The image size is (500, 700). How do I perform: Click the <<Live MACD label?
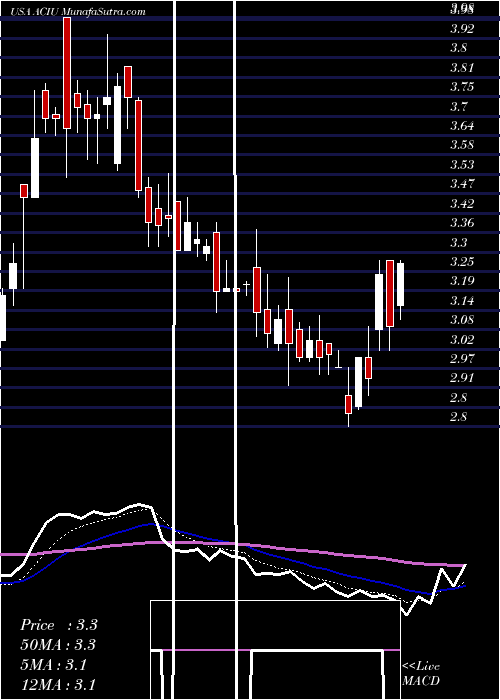tap(421, 674)
